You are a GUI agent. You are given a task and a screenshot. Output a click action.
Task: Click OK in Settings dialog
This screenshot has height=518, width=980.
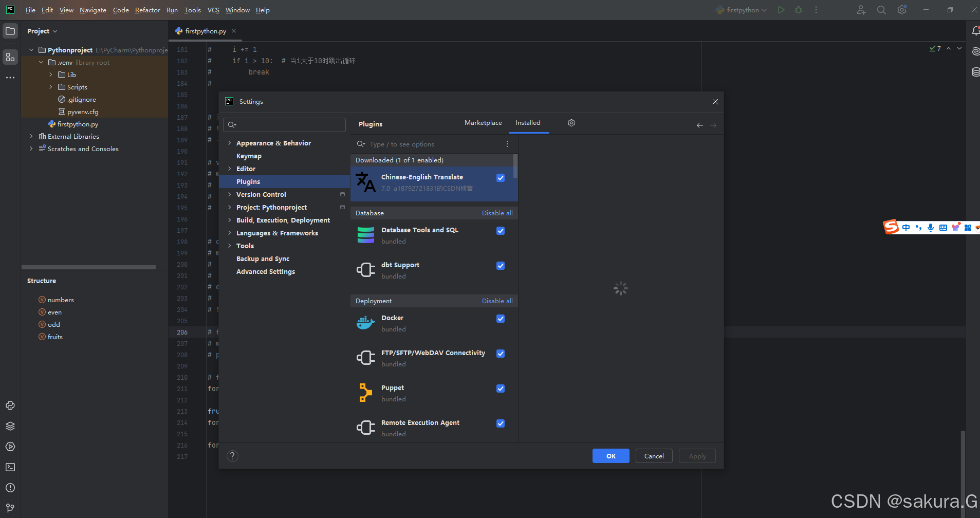tap(611, 456)
